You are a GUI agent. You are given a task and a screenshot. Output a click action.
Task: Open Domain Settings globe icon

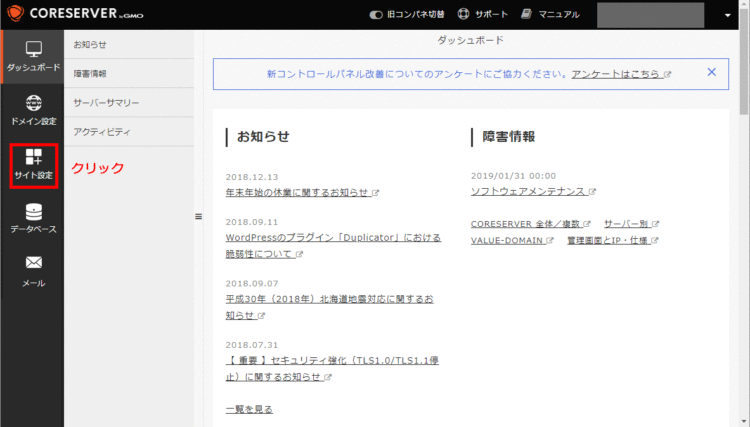[x=33, y=102]
